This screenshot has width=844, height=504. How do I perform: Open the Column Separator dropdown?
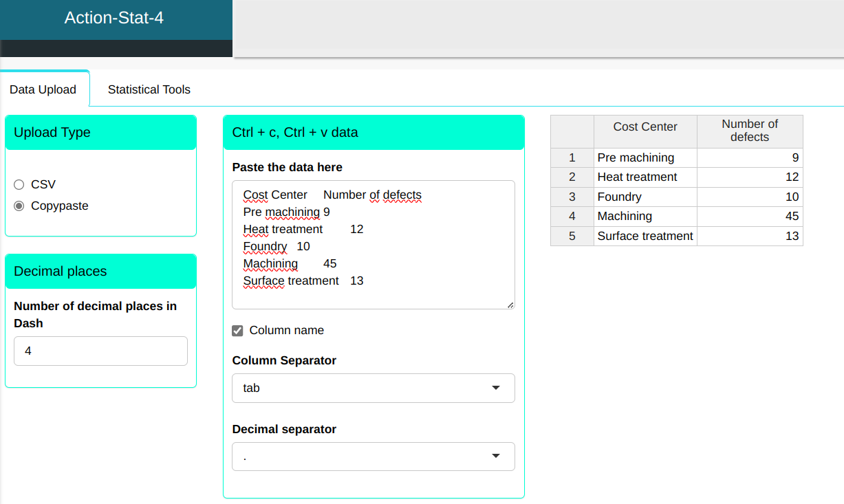tap(373, 388)
